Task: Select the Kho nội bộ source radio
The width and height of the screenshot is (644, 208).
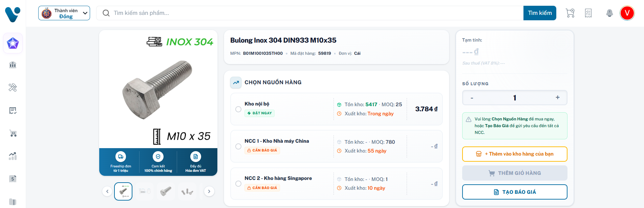Action: click(x=238, y=109)
